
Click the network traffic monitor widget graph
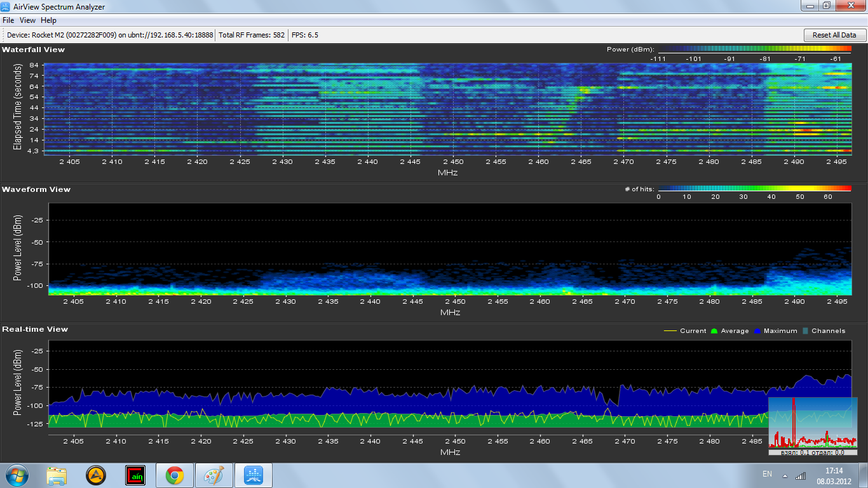813,423
